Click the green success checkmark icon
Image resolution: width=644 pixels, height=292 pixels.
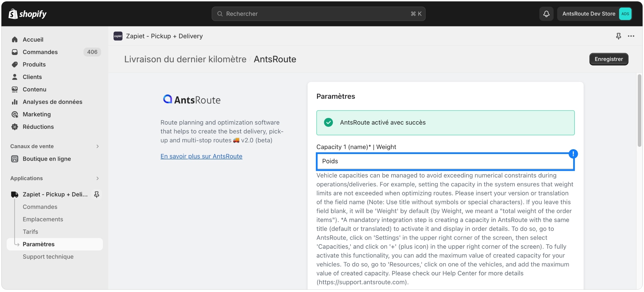click(x=328, y=122)
